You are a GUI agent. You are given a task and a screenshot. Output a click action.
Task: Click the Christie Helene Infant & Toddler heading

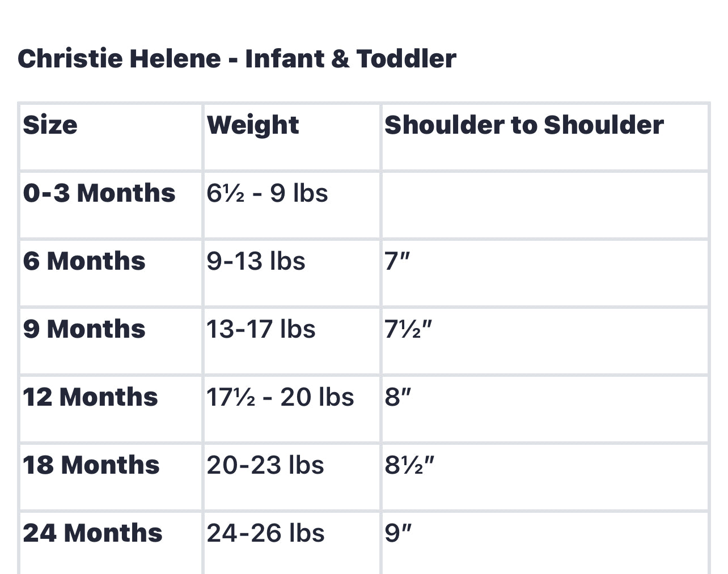pyautogui.click(x=236, y=59)
